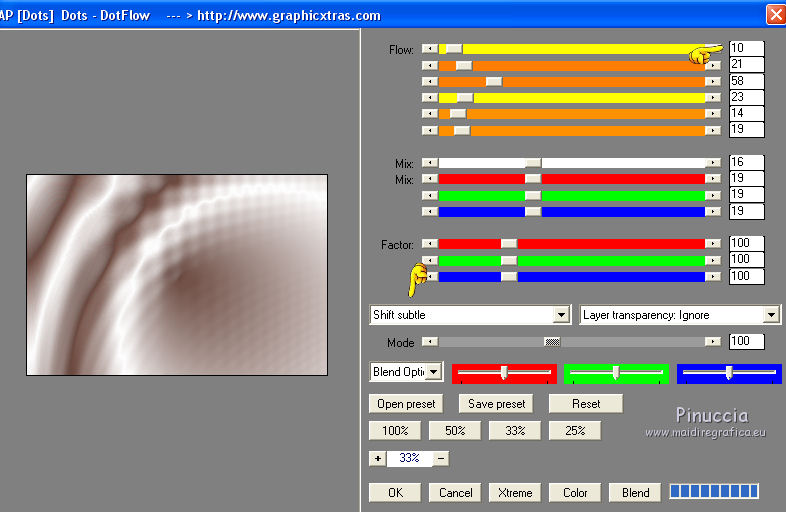Open the Shift subtle dropdown
The image size is (786, 512).
pyautogui.click(x=561, y=315)
